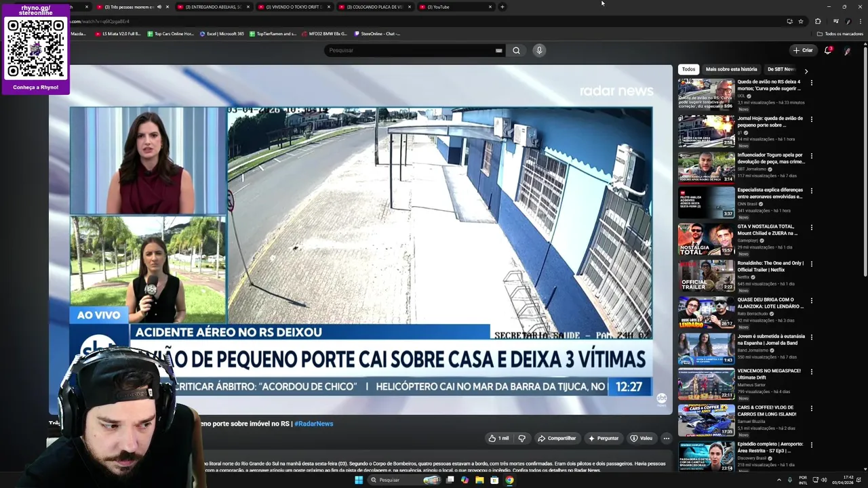Open Jornal Hoje queda de avião thumbnail

pyautogui.click(x=706, y=130)
